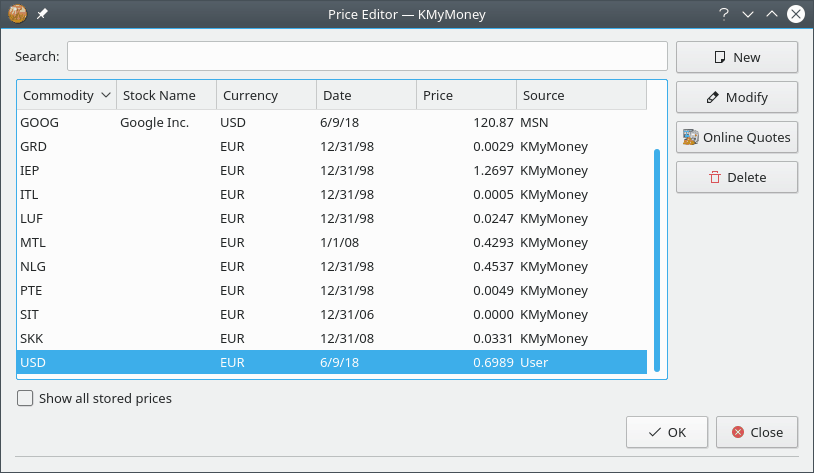This screenshot has height=473, width=814.
Task: Click the Date column header
Action: pos(367,95)
